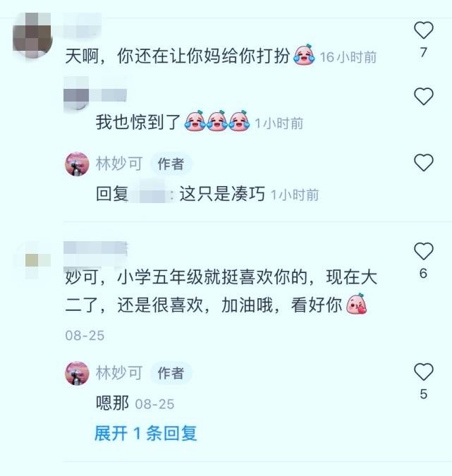The height and width of the screenshot is (476, 452).
Task: Expand '展开 1 条回复' replies
Action: click(x=146, y=433)
